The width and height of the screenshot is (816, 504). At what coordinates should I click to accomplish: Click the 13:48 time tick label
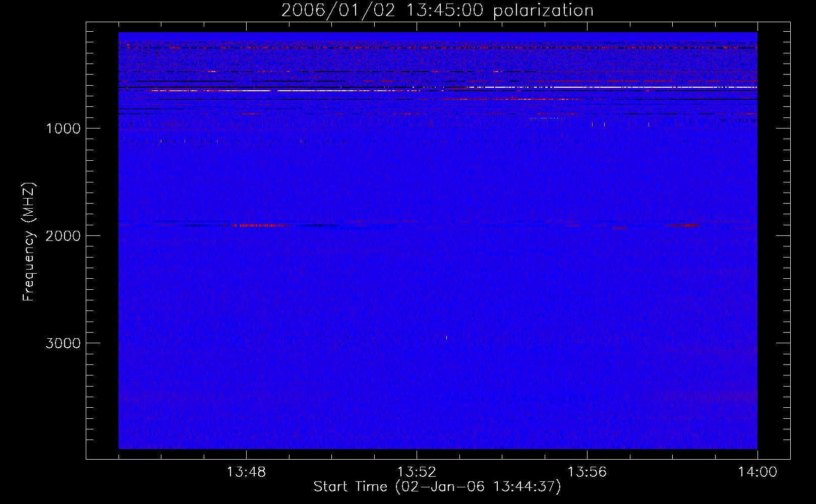tap(246, 472)
